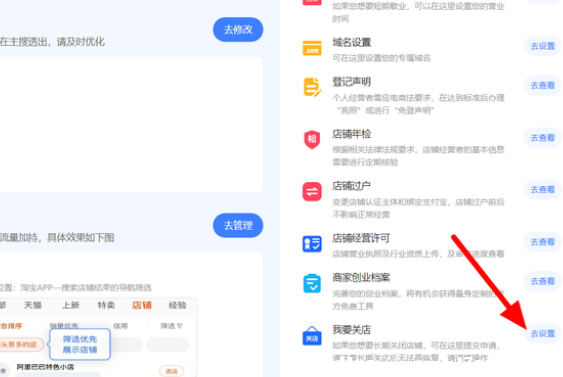Click 去查看 next to 店铺经营许可
Viewport: 563px width, 377px height.
543,242
